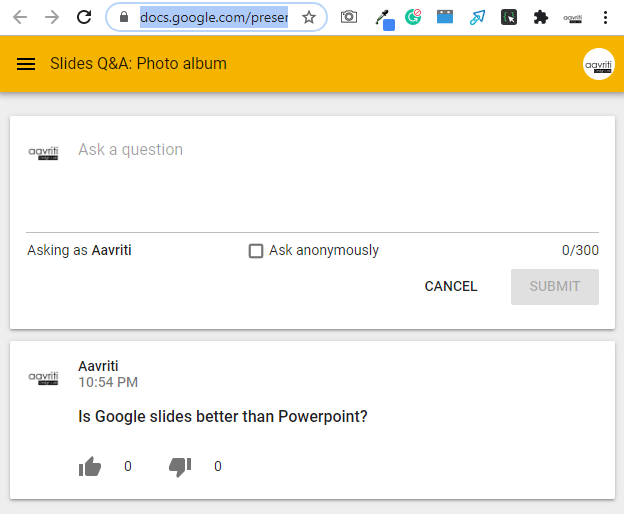624x514 pixels.
Task: Open the hamburger menu in the header
Action: (x=26, y=64)
